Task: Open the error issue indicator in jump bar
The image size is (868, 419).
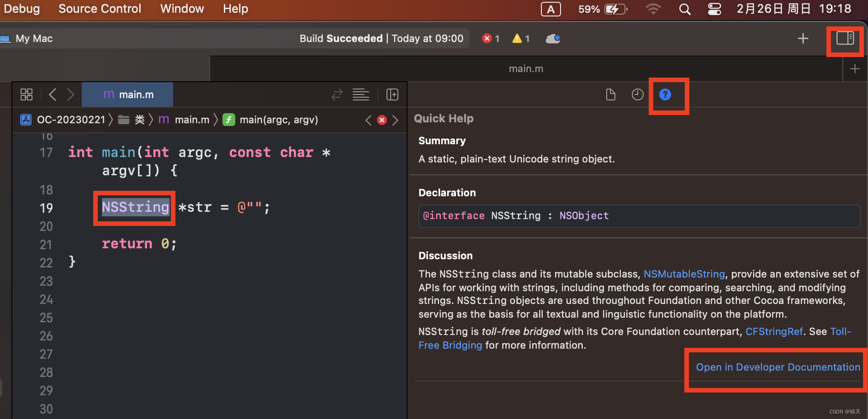Action: point(382,120)
